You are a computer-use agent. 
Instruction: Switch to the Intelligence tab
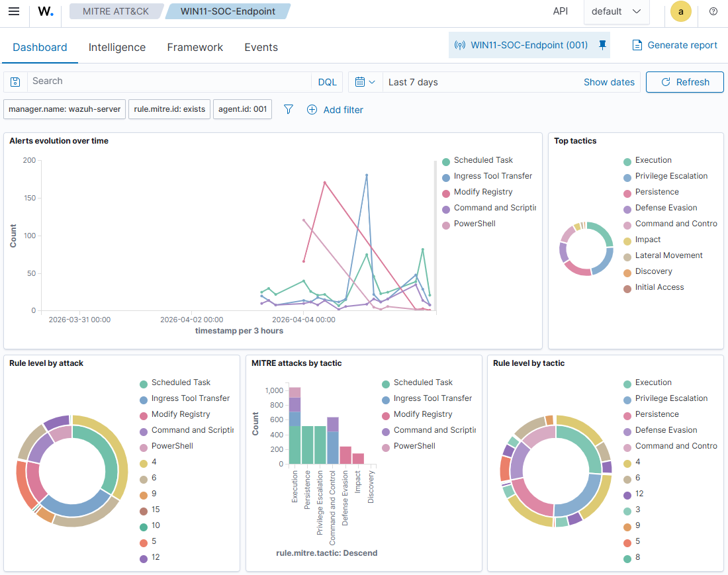(x=117, y=47)
